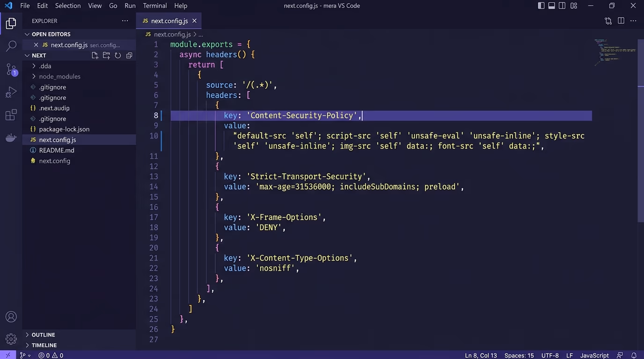The height and width of the screenshot is (359, 644).
Task: Show errors and warnings in status bar
Action: point(51,355)
